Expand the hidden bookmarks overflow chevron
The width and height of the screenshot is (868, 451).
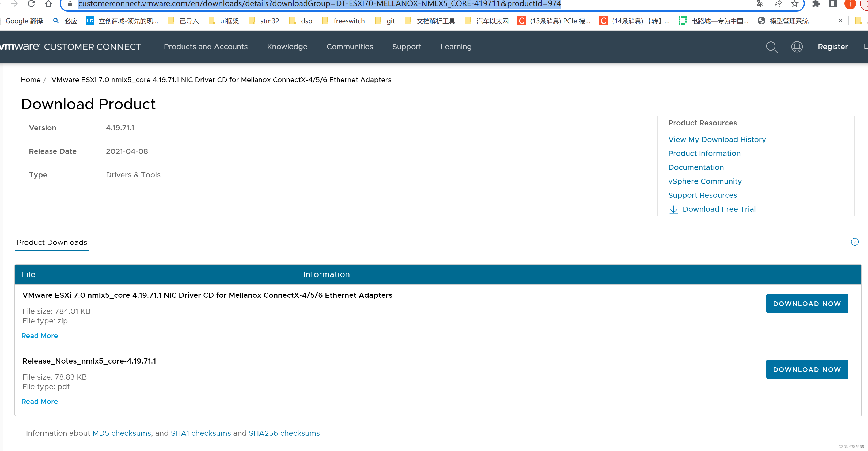[x=840, y=21]
